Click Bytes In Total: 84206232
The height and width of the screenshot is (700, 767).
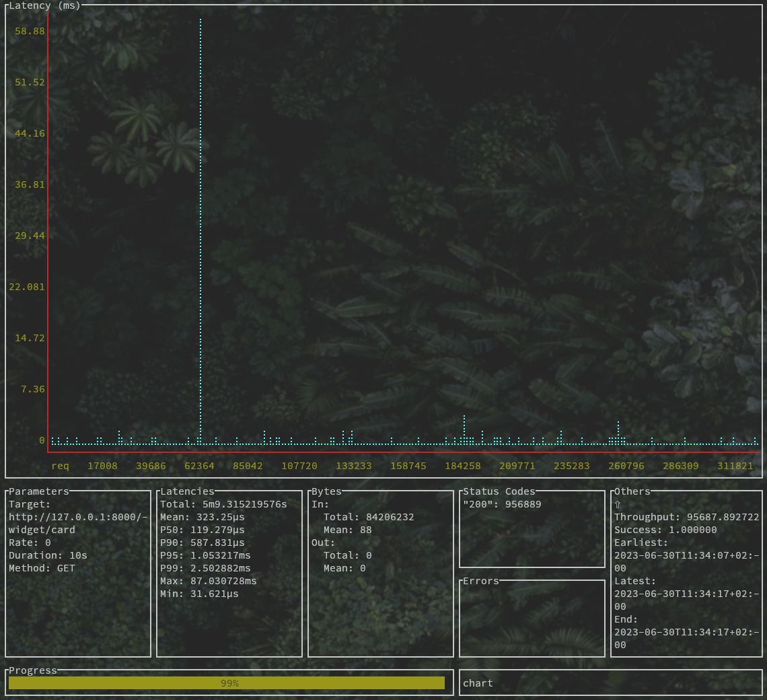369,517
